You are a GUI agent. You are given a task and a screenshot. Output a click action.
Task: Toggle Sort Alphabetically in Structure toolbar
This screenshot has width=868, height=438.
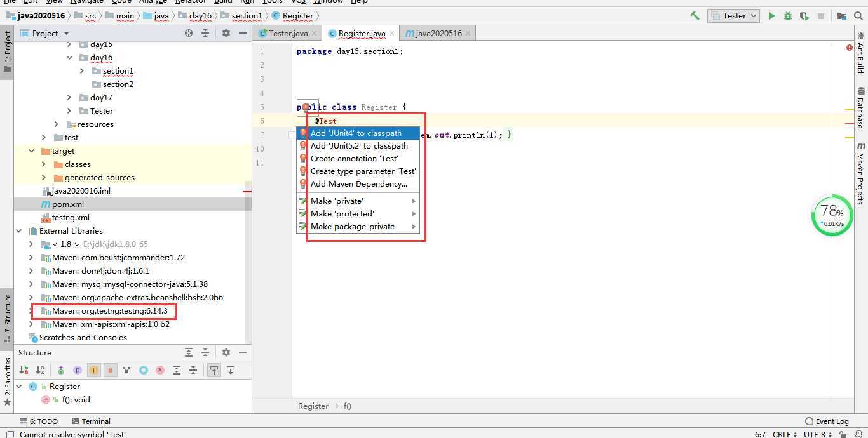tap(40, 370)
